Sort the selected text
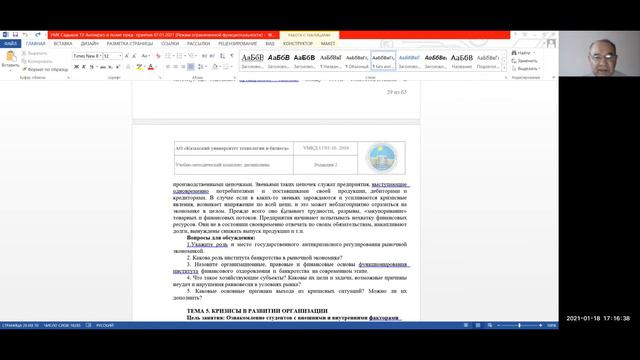Viewport: 640px width, 360px height. (222, 56)
